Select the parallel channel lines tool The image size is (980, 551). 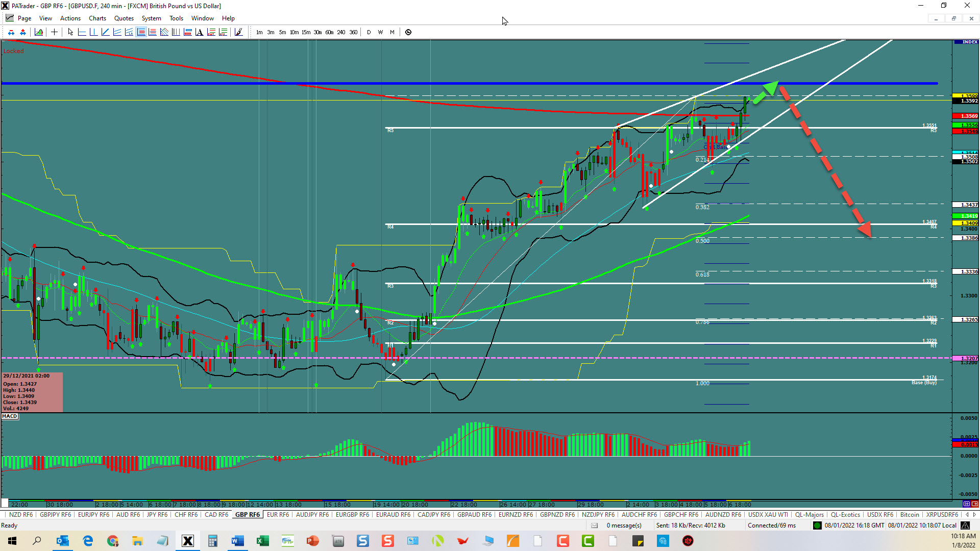point(117,32)
